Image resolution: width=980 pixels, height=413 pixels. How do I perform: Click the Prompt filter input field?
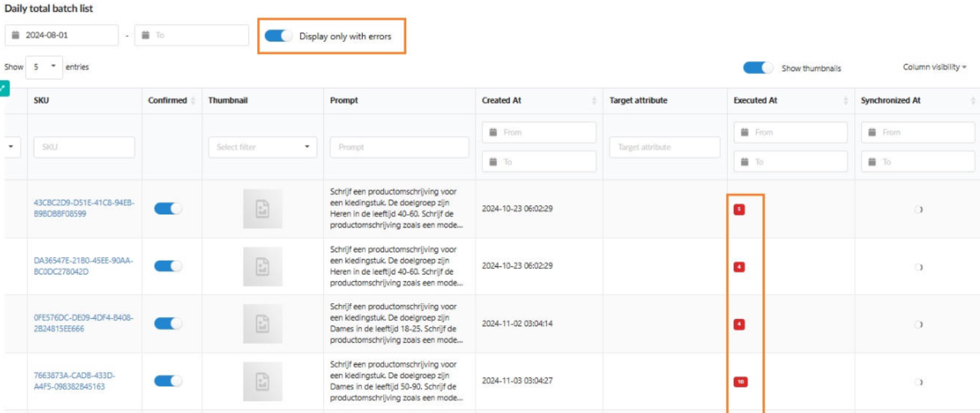coord(400,147)
